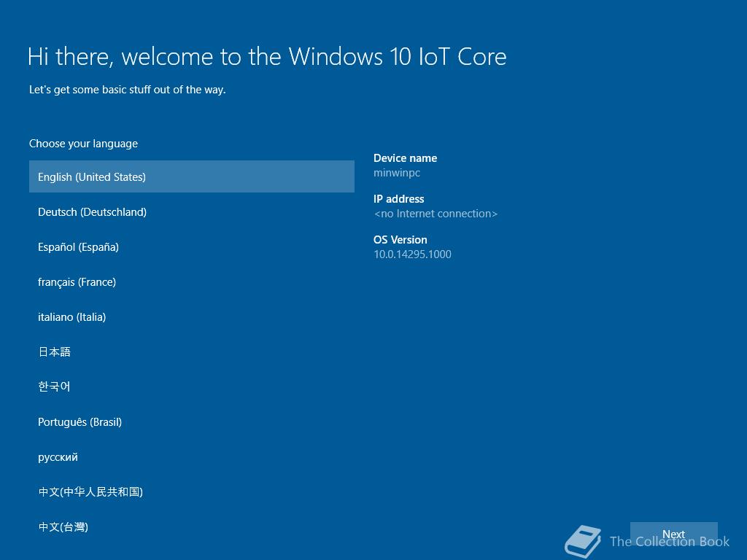Choose Deutsch (Deutschland) from the list
Viewport: 747px width, 560px height.
(x=192, y=212)
